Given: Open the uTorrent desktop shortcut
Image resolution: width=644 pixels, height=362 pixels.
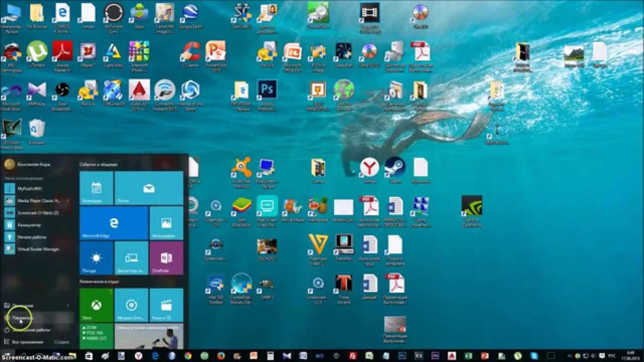Looking at the screenshot, I should pos(37,54).
